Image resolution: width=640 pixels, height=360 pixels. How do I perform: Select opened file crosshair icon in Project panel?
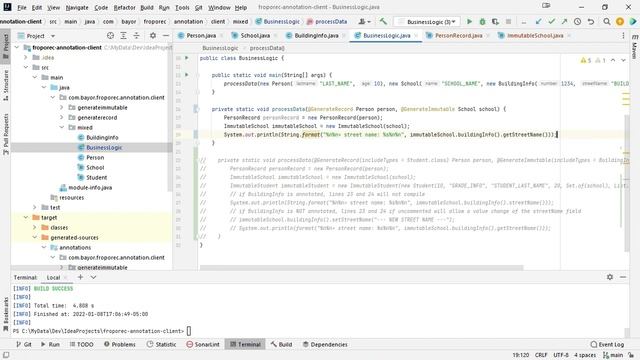(x=110, y=36)
